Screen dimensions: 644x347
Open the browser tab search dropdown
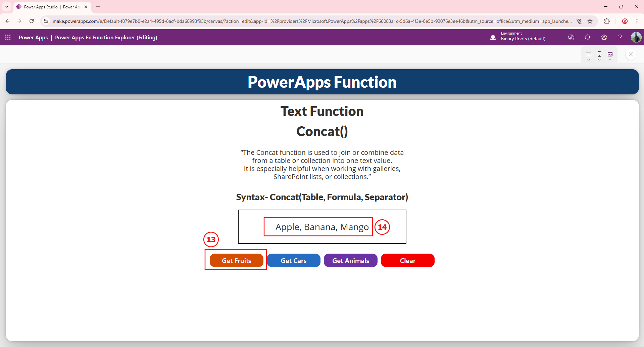point(7,7)
